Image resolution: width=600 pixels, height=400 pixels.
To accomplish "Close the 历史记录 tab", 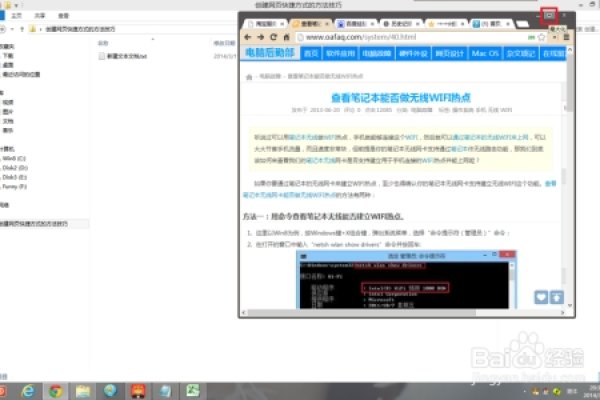I will [x=417, y=24].
